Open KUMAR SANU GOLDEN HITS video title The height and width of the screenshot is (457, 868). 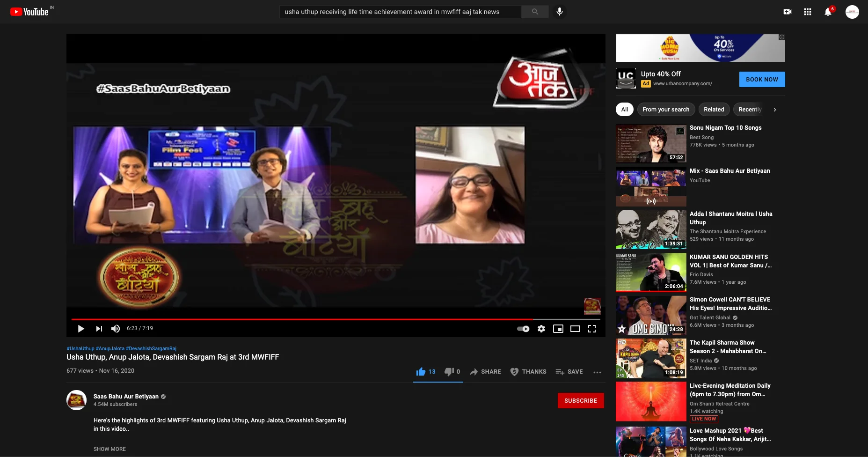[730, 261]
